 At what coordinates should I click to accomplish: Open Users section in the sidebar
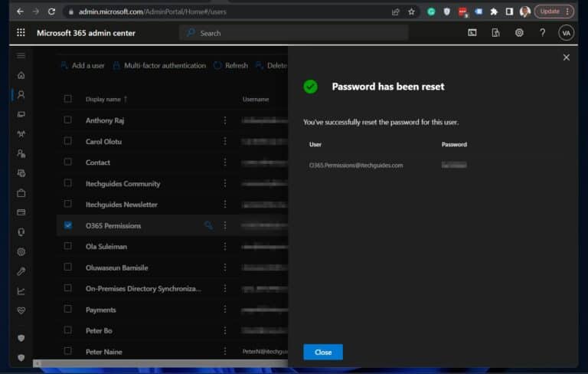tap(21, 94)
